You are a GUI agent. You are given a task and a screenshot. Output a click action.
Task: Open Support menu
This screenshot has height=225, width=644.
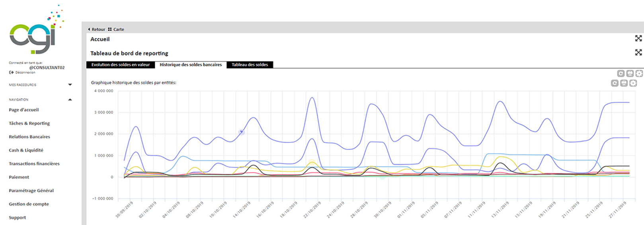pyautogui.click(x=18, y=217)
